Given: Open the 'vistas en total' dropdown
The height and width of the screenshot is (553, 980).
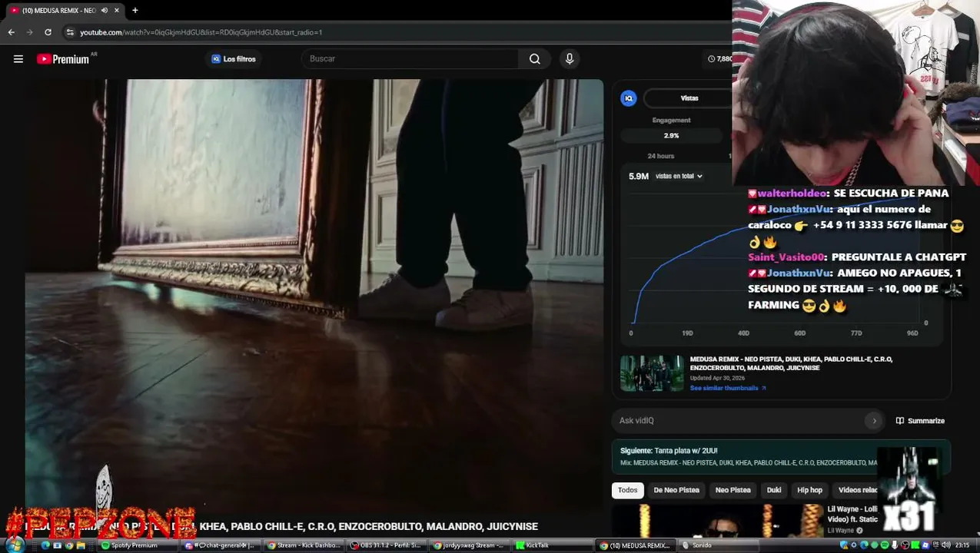Looking at the screenshot, I should (679, 176).
